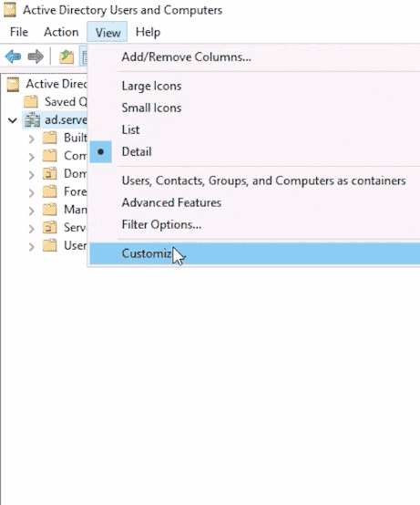This screenshot has height=505, width=420.
Task: Expand the ForeignSecurityPrincipals node
Action: click(x=31, y=193)
